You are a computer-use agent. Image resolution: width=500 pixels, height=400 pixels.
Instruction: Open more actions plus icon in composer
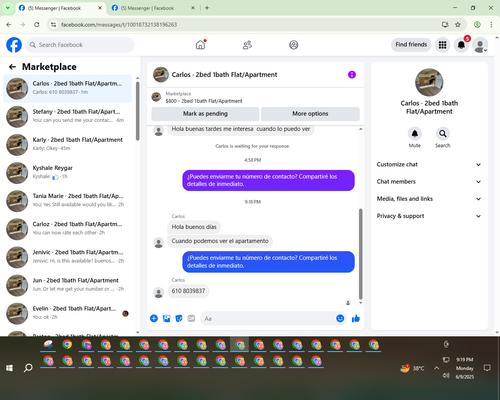pyautogui.click(x=154, y=318)
